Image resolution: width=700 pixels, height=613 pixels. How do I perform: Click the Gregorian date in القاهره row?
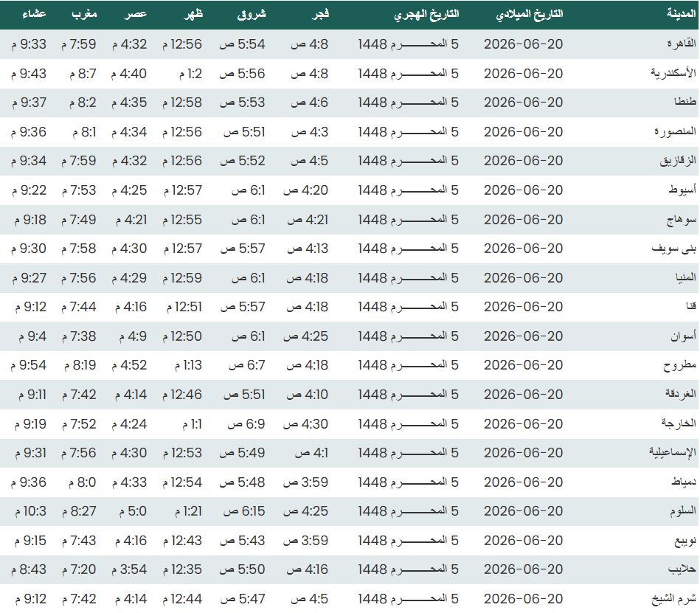click(523, 44)
